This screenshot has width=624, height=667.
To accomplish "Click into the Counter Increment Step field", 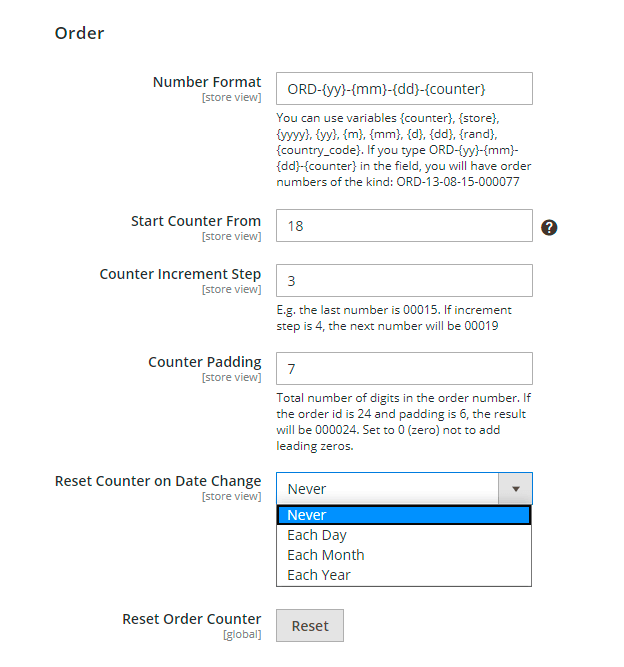I will pyautogui.click(x=404, y=281).
